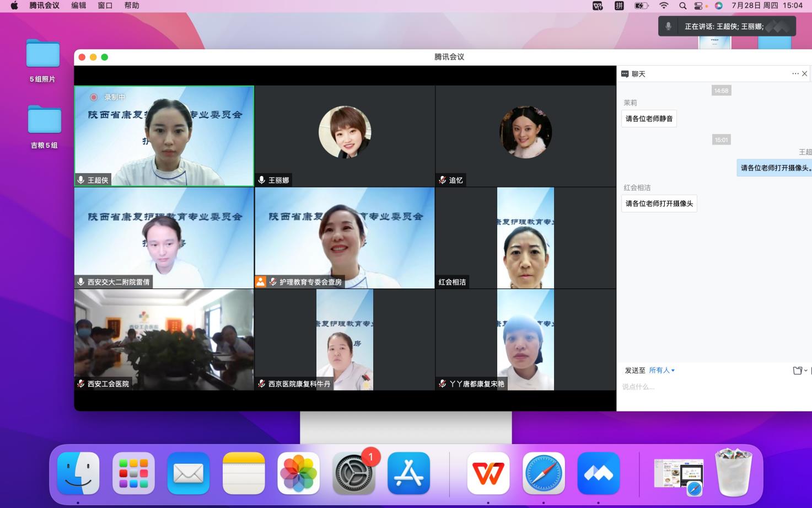
Task: Click 丫丫唐都康复宋艳 muted microphone icon
Action: click(442, 383)
